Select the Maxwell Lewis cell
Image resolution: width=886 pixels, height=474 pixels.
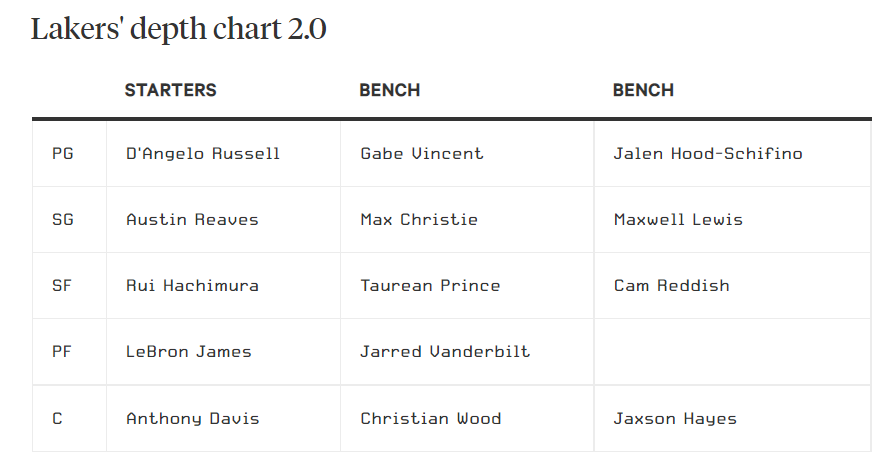click(x=678, y=220)
